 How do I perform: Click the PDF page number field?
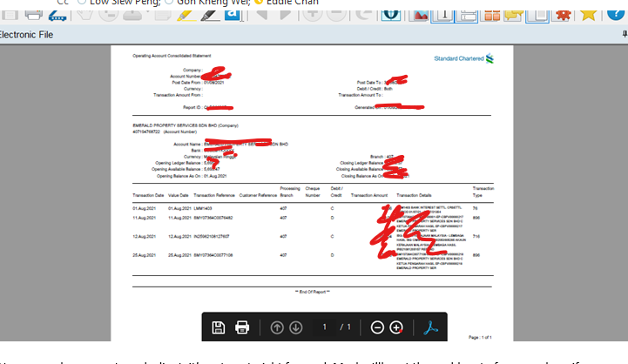pos(324,327)
